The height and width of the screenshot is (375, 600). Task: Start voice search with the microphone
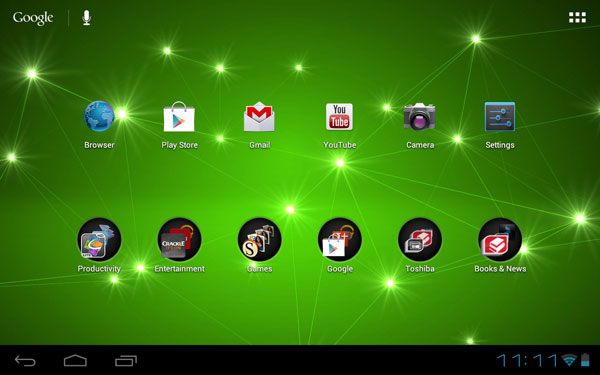(87, 18)
